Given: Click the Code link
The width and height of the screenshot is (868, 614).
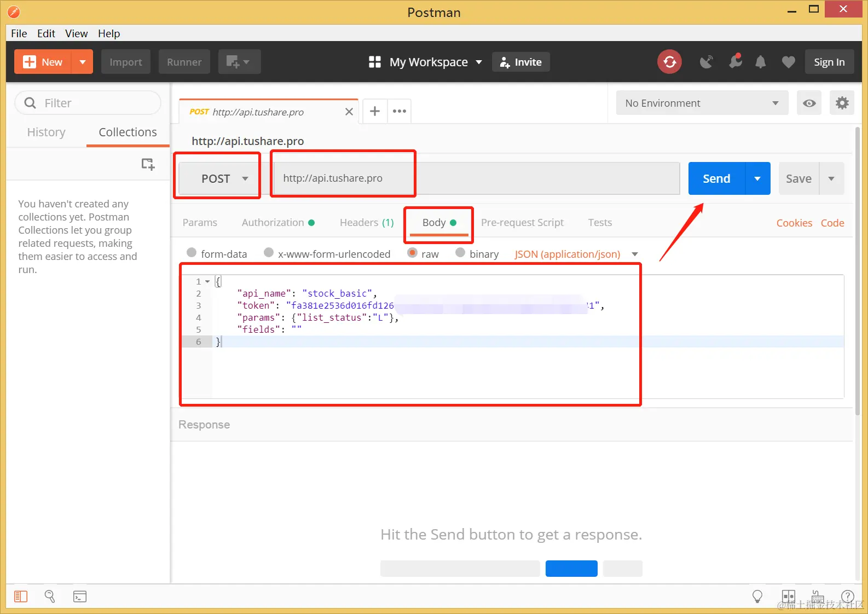Looking at the screenshot, I should [832, 223].
